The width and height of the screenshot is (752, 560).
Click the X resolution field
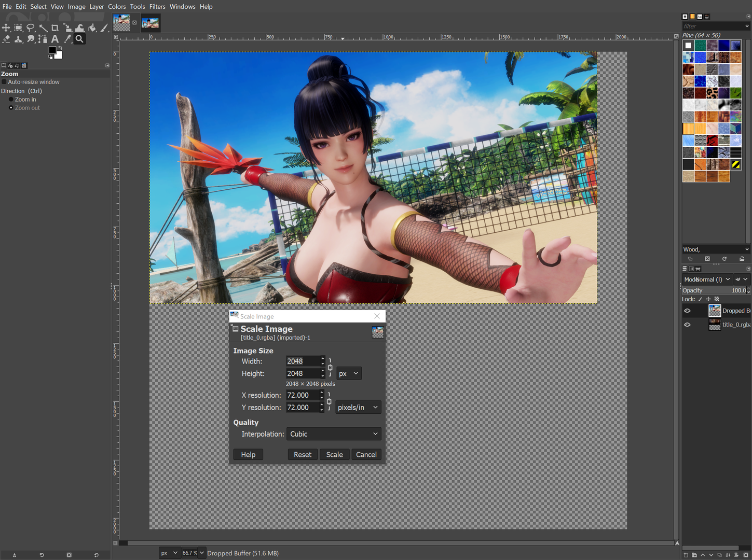[302, 395]
